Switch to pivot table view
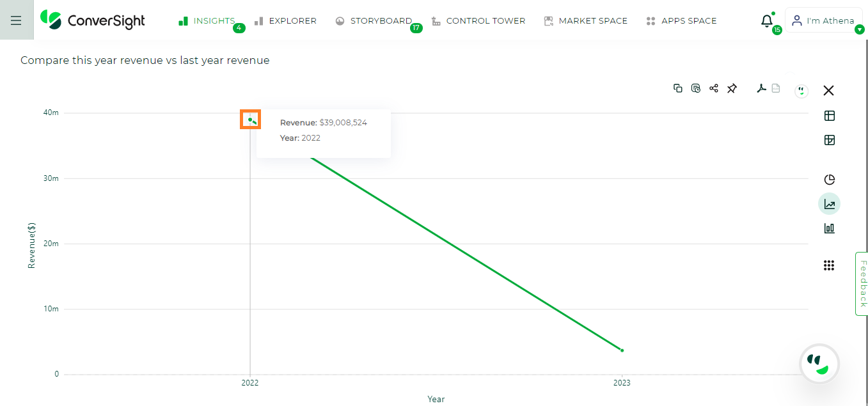The image size is (868, 406). point(830,140)
